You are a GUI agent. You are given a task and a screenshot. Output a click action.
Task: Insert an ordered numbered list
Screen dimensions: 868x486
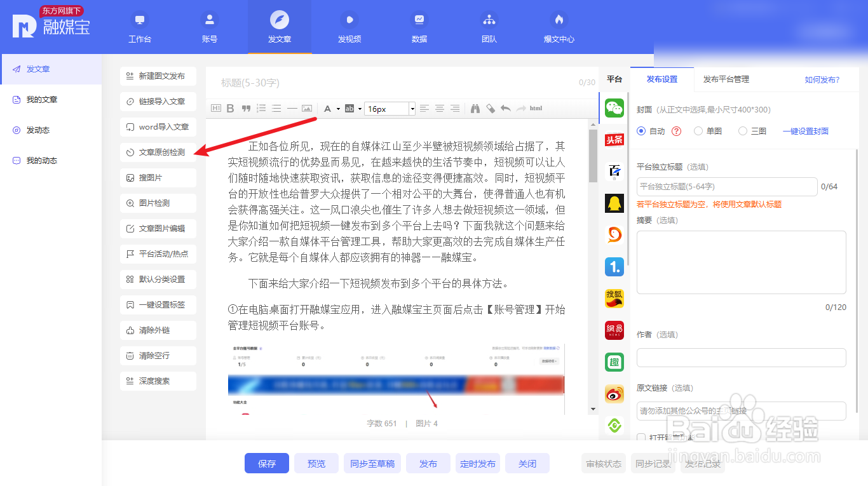pos(261,109)
